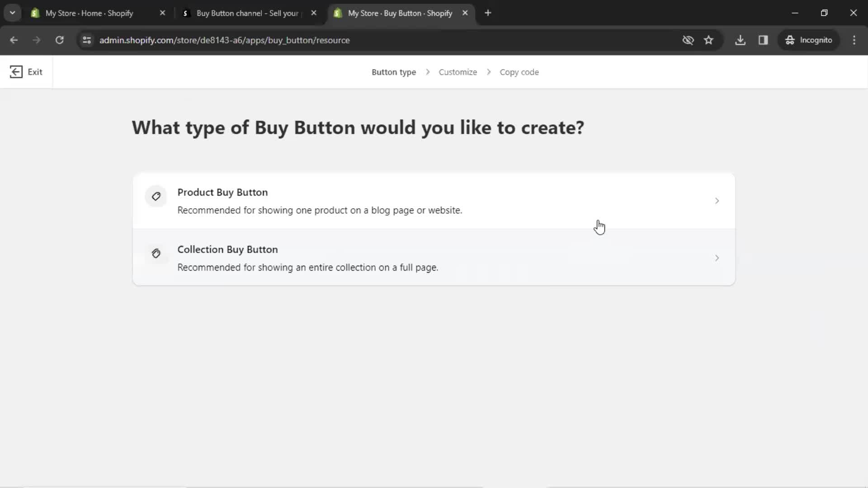The width and height of the screenshot is (868, 488).
Task: Click the Shopify favicon on Home tab
Action: pos(35,13)
